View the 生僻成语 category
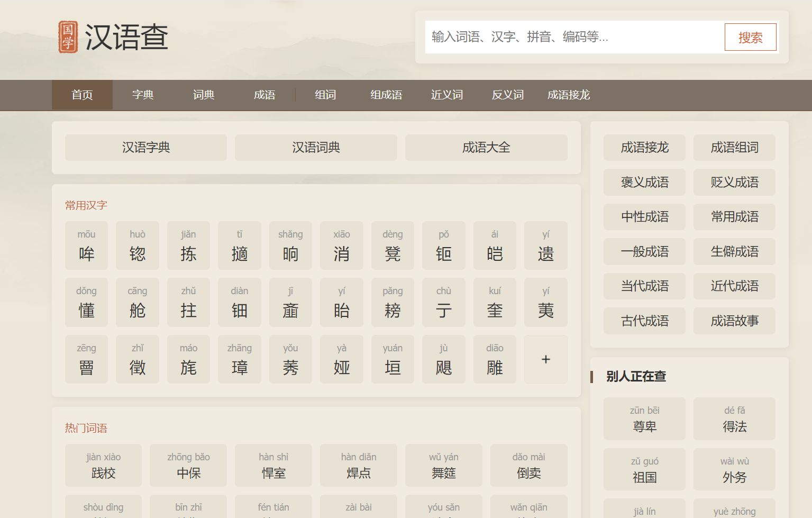Image resolution: width=812 pixels, height=518 pixels. (734, 252)
